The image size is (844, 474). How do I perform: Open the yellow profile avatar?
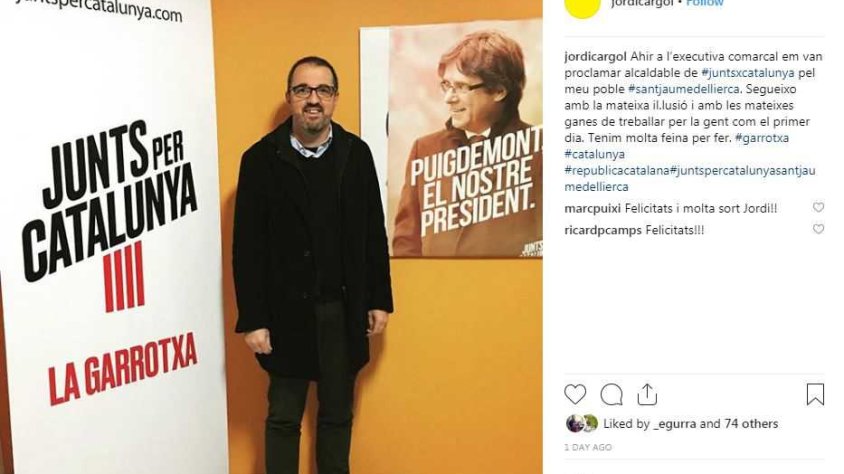(582, 6)
